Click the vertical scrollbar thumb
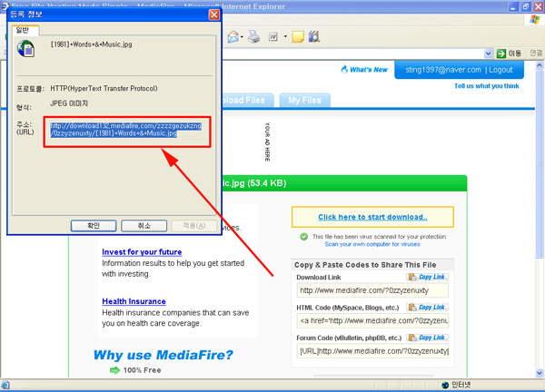545x392 pixels. (539, 163)
